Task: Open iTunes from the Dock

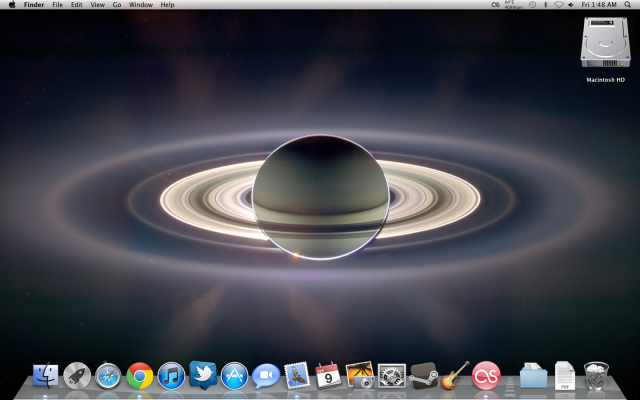Action: 171,376
